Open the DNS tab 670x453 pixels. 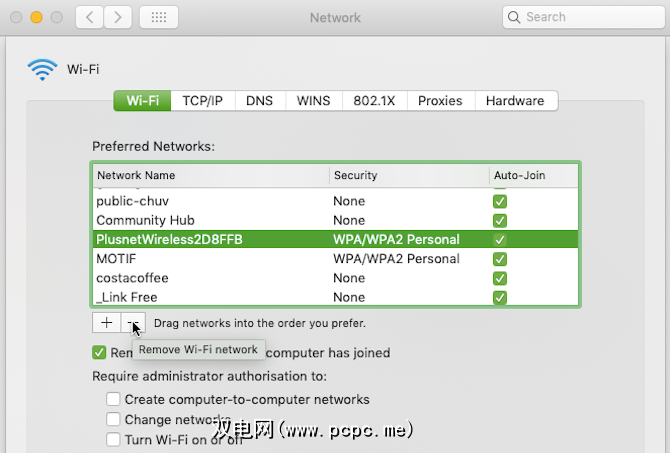(259, 101)
